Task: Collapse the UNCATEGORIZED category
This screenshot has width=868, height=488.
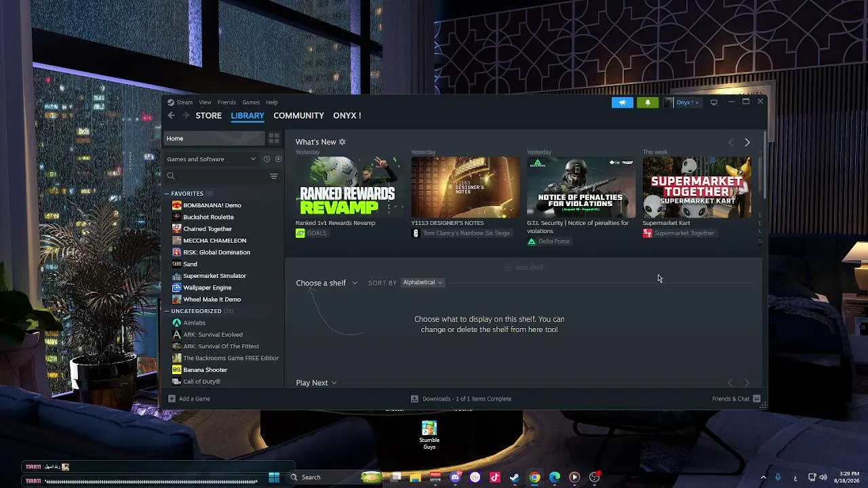Action: (x=167, y=311)
